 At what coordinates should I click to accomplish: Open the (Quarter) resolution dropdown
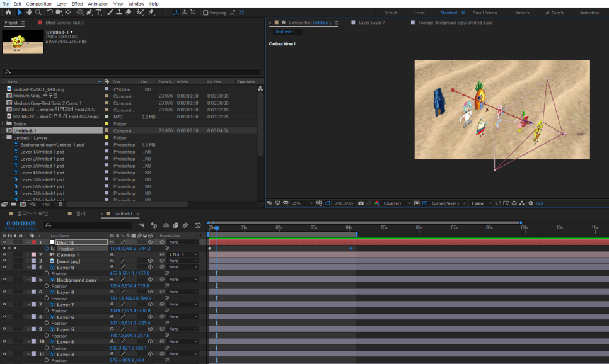click(x=397, y=203)
